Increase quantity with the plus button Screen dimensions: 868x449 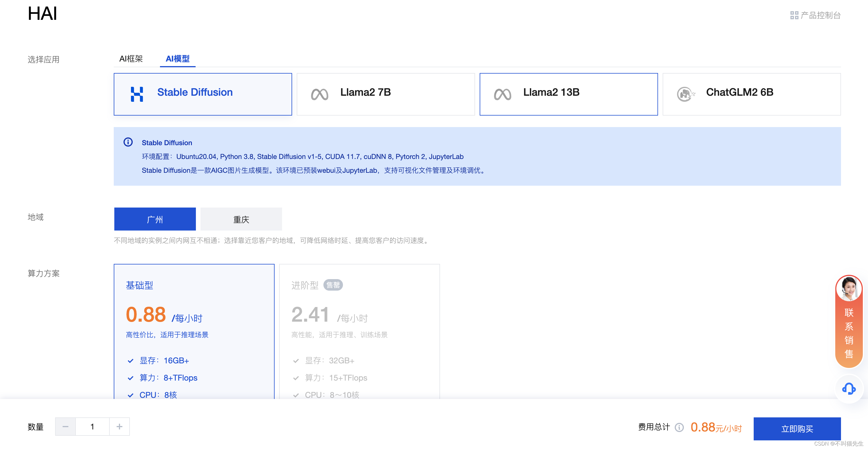[x=119, y=427]
